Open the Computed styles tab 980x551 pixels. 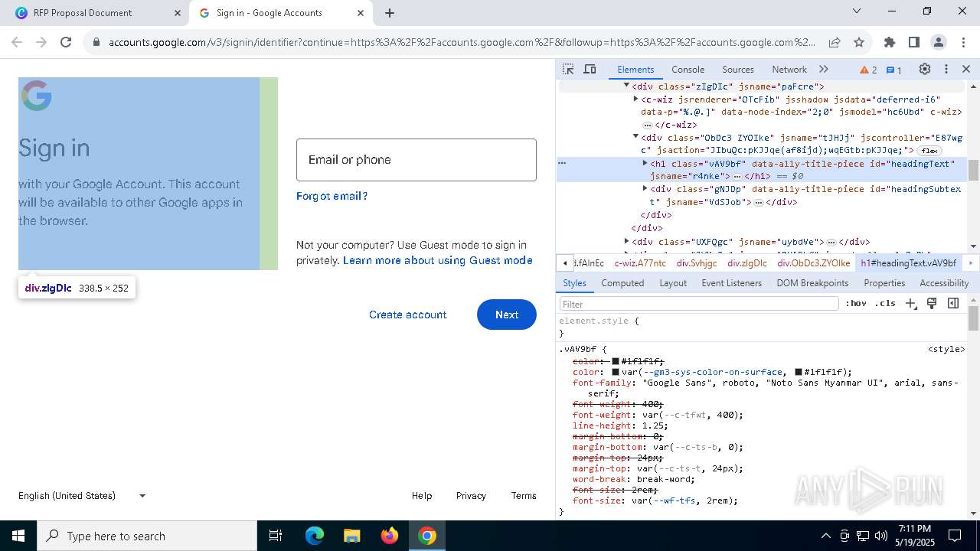622,282
